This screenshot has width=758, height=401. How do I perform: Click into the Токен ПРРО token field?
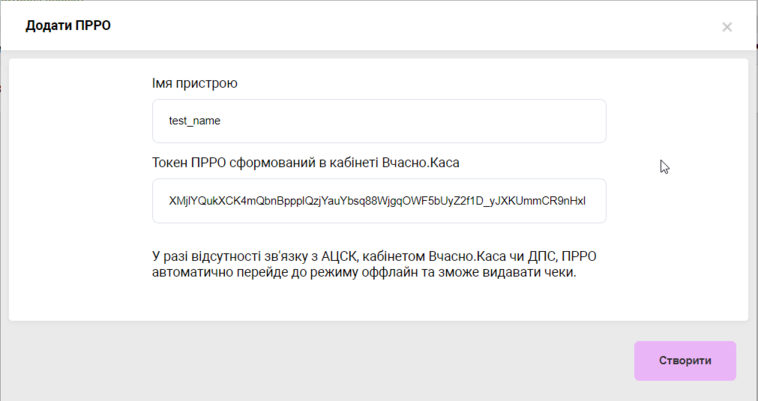[x=379, y=201]
